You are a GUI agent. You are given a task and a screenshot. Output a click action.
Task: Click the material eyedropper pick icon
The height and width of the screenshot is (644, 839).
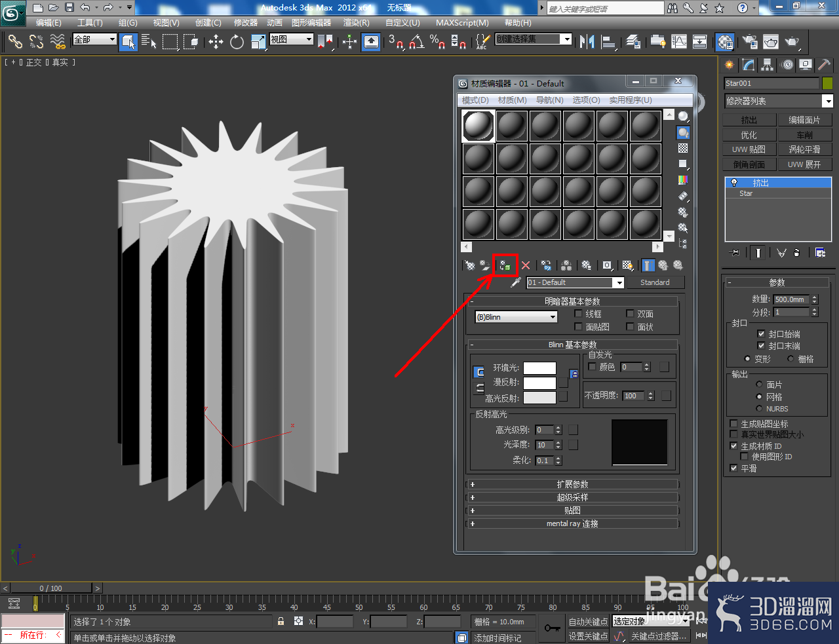click(516, 282)
